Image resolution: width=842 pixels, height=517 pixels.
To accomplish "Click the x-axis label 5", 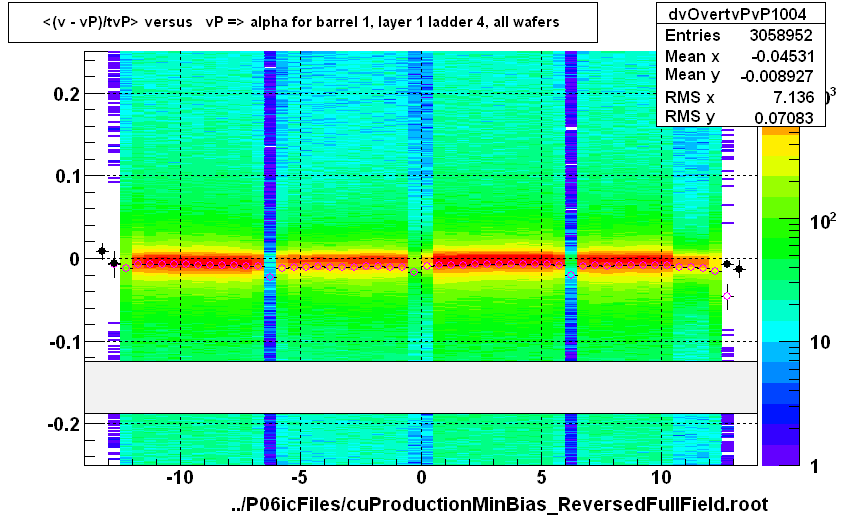I will 541,477.
